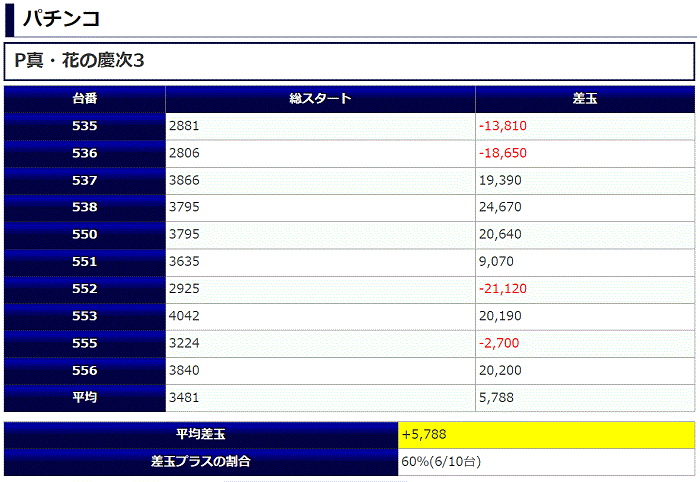Select the P真・花の慶次3 title box

(x=350, y=61)
